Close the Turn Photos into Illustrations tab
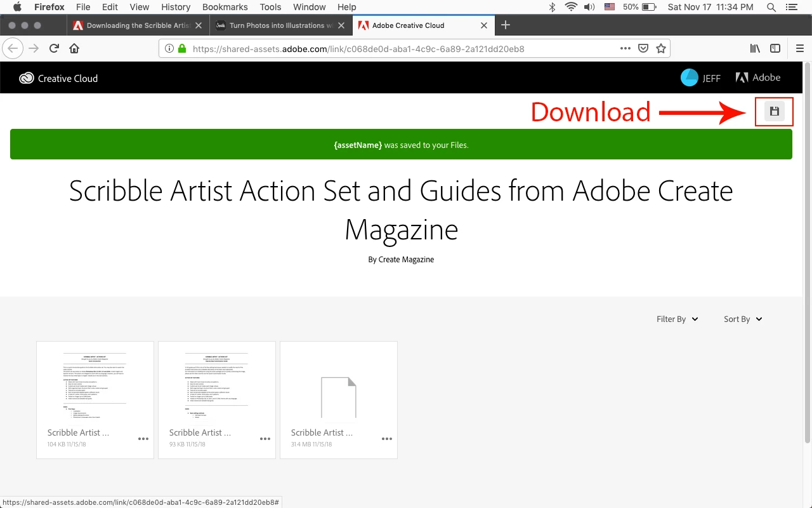Screen dimensions: 812x508 coord(341,25)
